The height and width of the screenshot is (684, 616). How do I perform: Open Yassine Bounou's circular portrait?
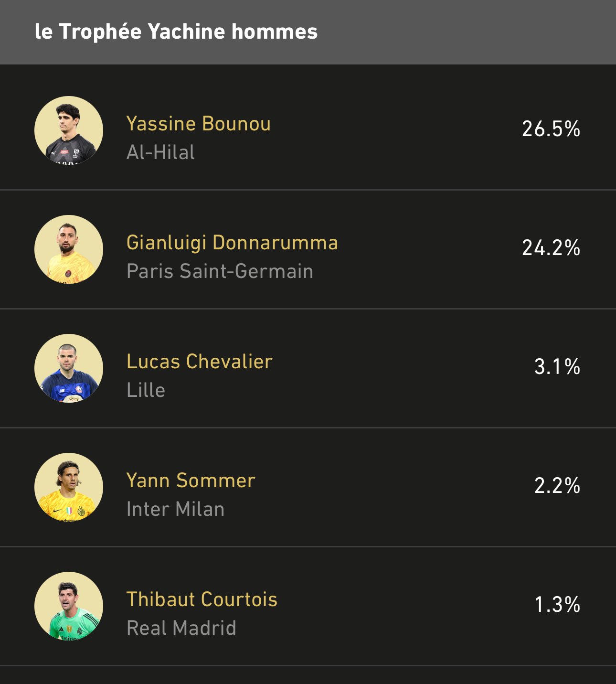(69, 130)
